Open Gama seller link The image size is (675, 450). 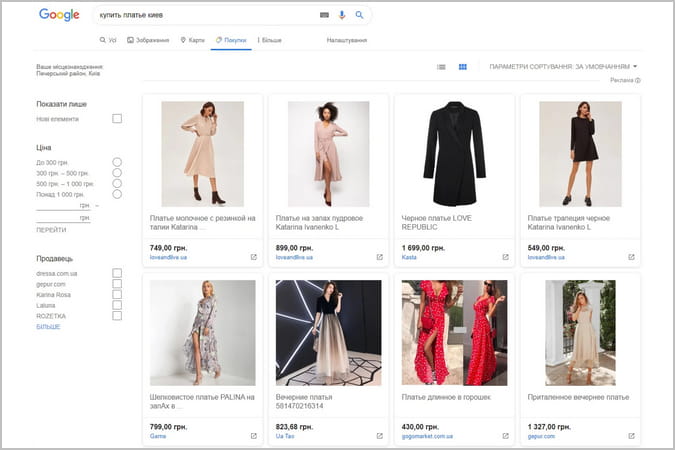click(x=158, y=436)
